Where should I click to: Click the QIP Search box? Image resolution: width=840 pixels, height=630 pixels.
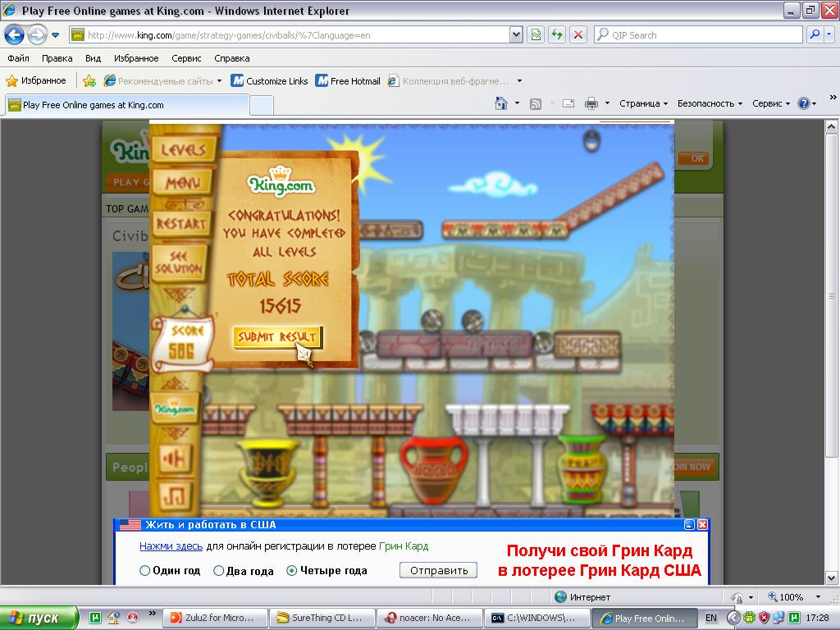[x=699, y=35]
